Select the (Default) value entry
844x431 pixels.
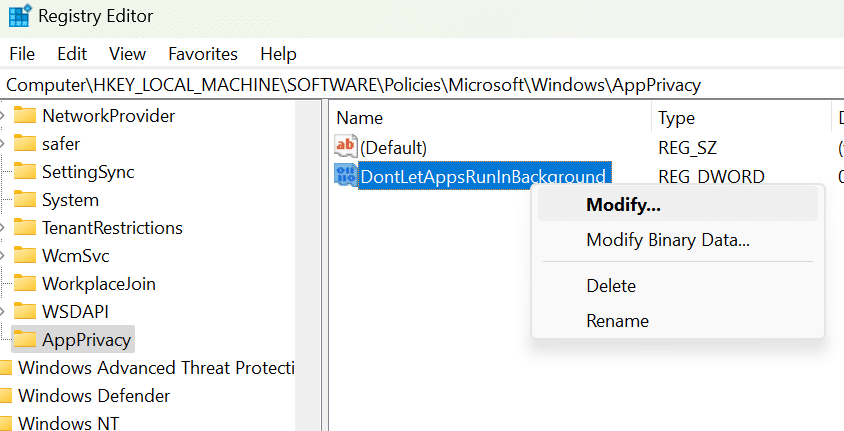tap(393, 147)
